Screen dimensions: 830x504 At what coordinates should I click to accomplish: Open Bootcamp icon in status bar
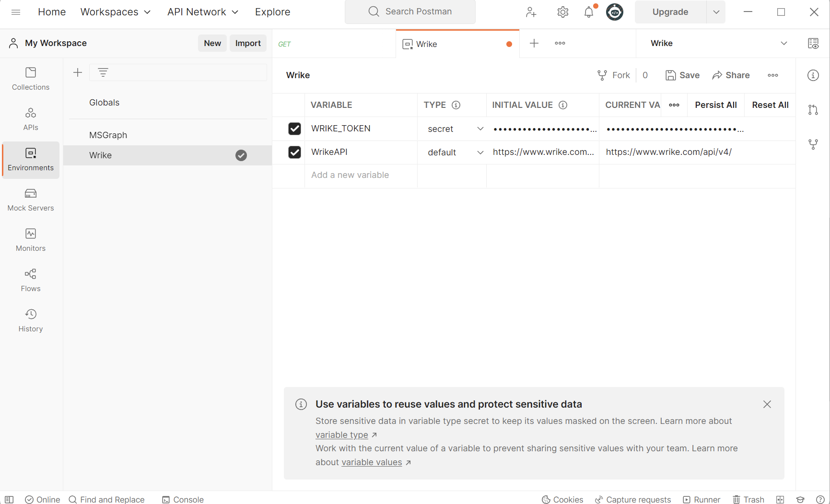pos(800,500)
